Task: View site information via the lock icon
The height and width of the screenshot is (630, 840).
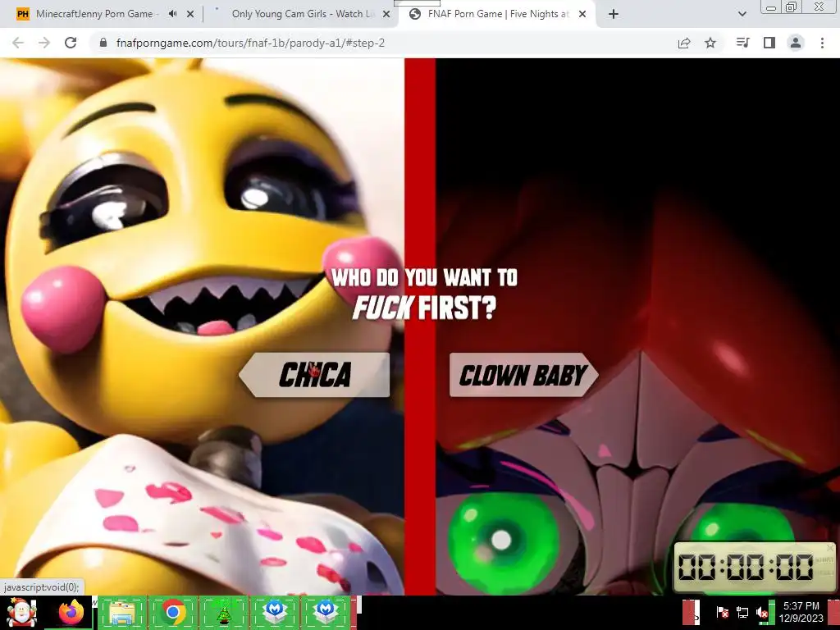Action: click(103, 43)
